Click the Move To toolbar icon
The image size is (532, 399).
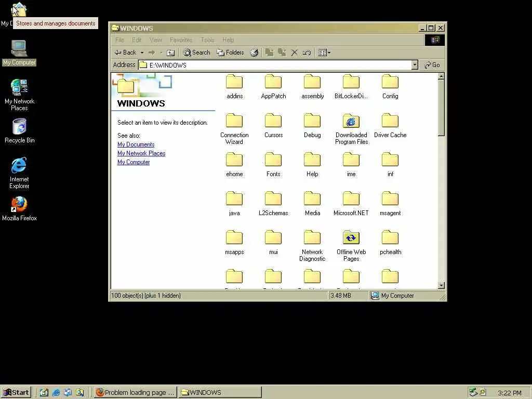[270, 52]
